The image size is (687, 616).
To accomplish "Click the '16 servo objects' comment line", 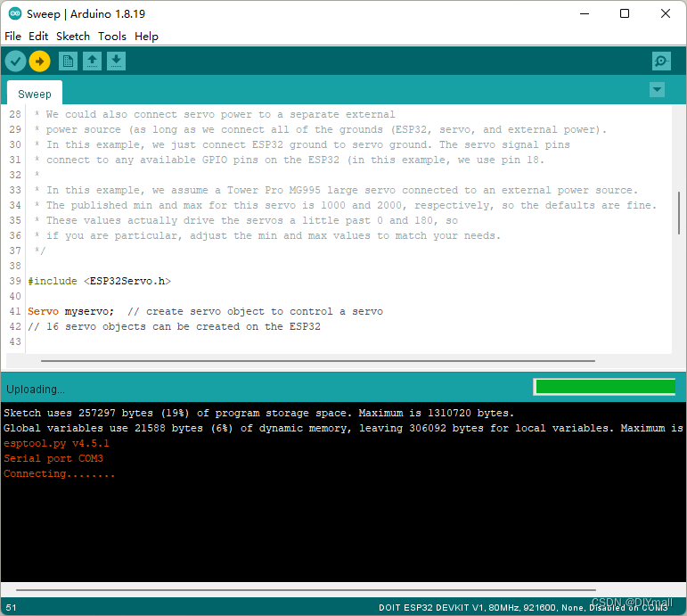I will click(x=174, y=326).
